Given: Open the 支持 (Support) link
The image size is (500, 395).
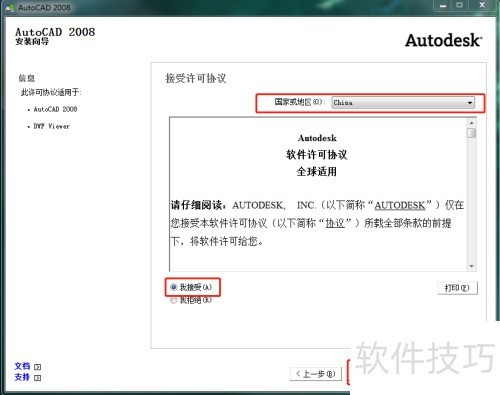Looking at the screenshot, I should 22,377.
